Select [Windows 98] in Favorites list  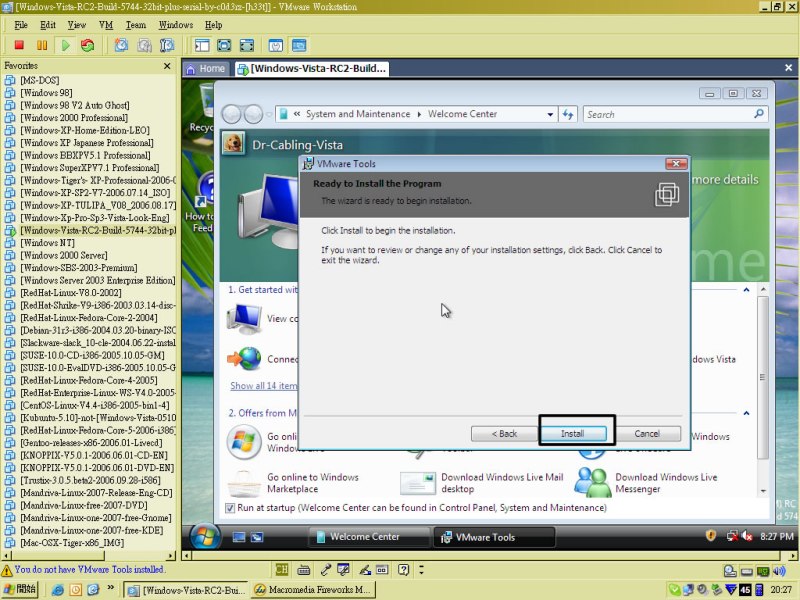(46, 93)
